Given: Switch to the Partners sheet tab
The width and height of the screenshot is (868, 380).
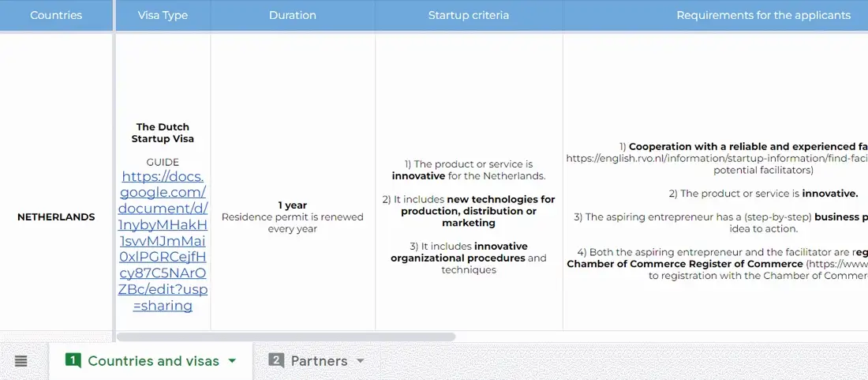Looking at the screenshot, I should (318, 361).
